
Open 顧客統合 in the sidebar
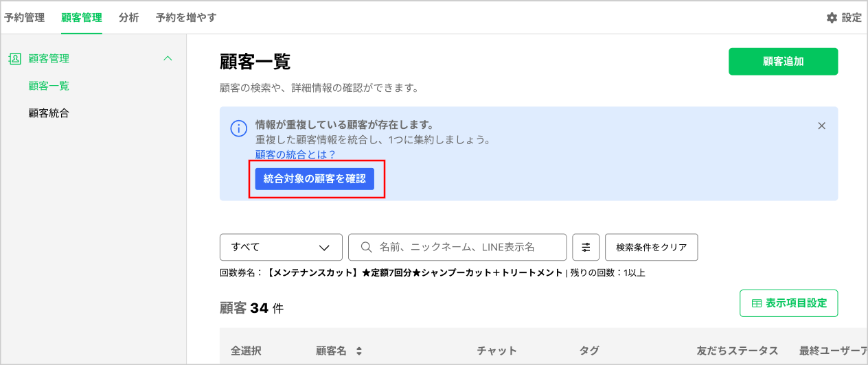coord(49,113)
